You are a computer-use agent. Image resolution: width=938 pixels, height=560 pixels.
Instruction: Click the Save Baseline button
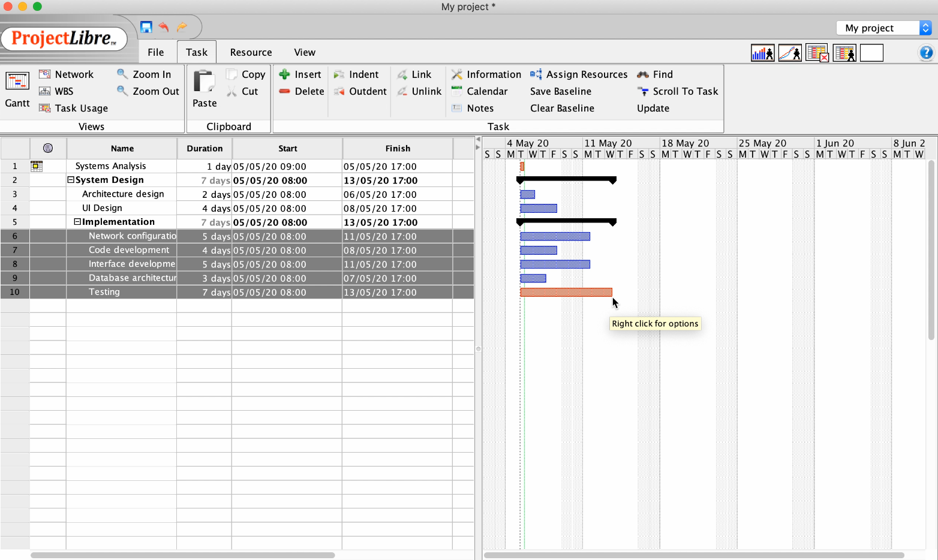pyautogui.click(x=560, y=91)
